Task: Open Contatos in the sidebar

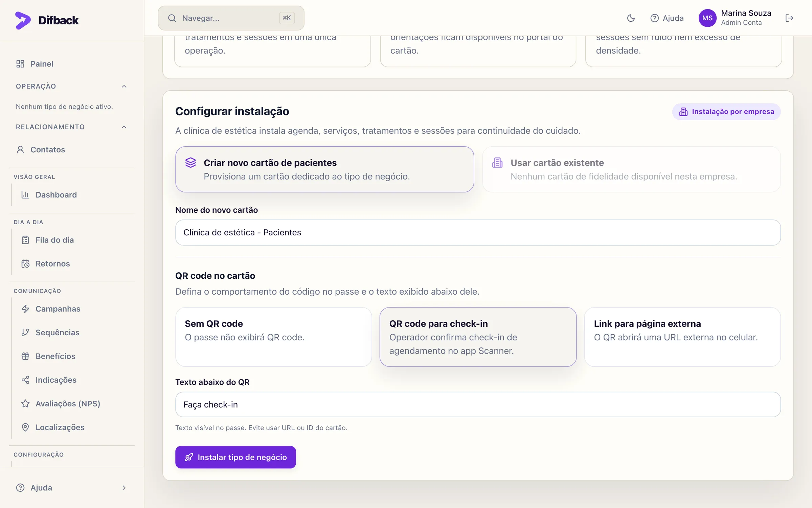Action: (x=72, y=150)
